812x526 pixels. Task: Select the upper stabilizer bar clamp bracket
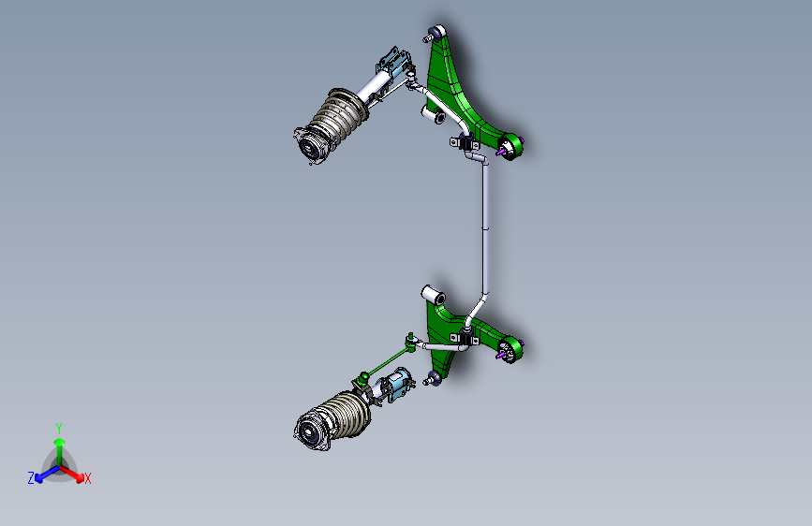(465, 142)
